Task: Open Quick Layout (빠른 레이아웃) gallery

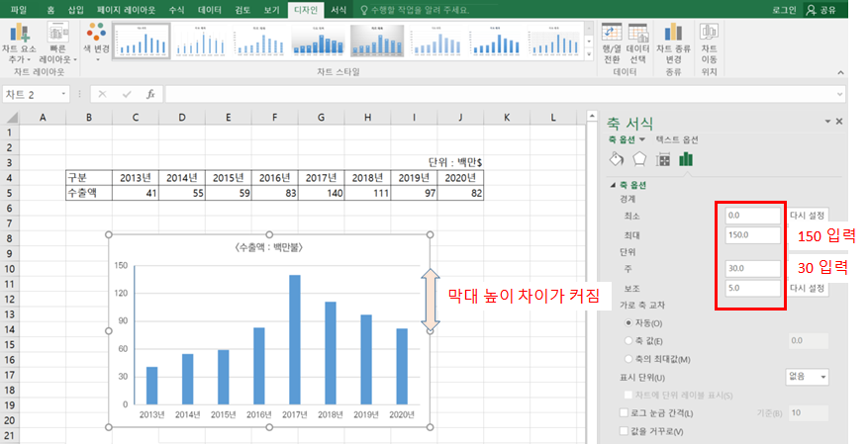Action: 57,44
